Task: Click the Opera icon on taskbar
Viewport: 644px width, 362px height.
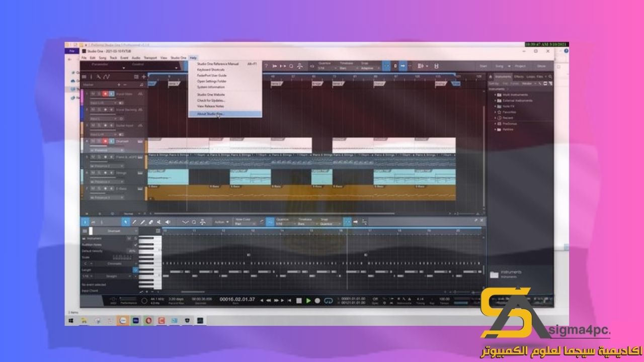Action: coord(148,320)
